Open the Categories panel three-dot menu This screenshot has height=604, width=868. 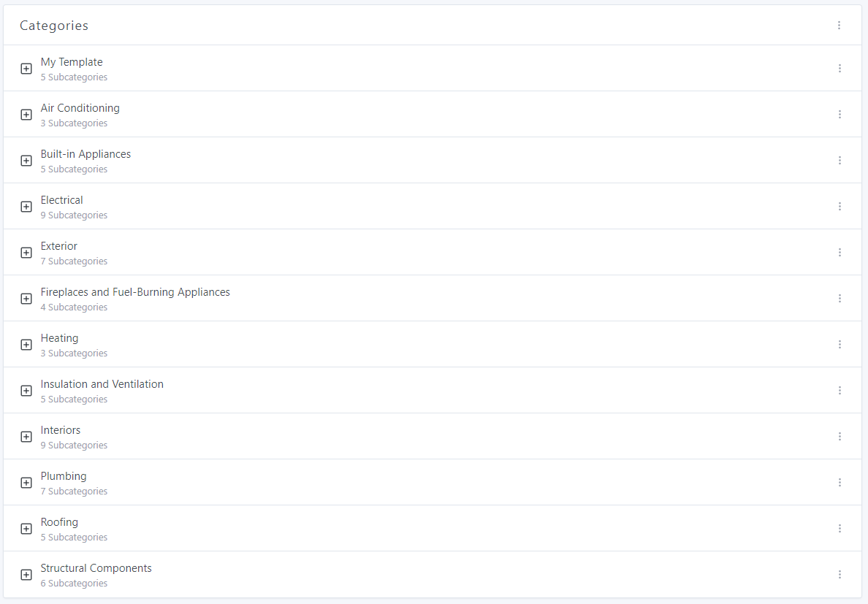(x=839, y=26)
